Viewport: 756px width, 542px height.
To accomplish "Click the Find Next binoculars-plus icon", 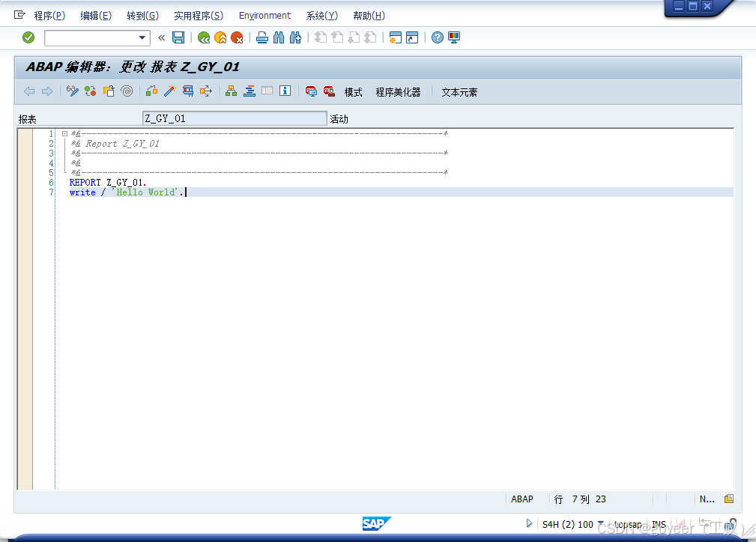I will pos(294,37).
